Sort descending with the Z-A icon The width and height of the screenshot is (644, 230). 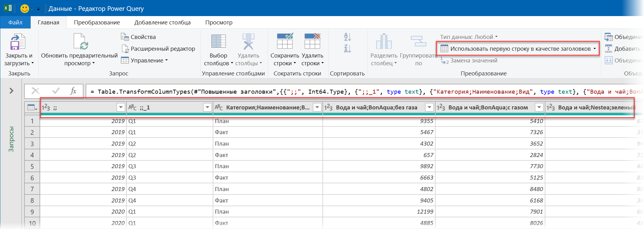pos(347,49)
